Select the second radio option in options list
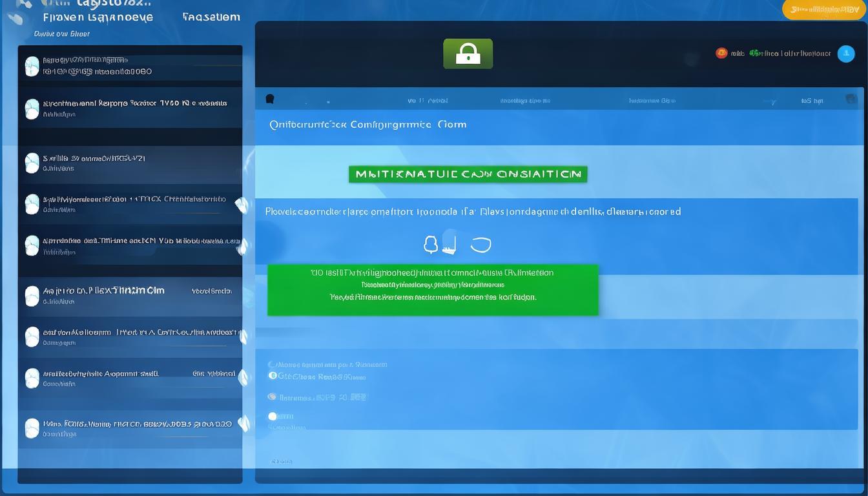 [273, 376]
